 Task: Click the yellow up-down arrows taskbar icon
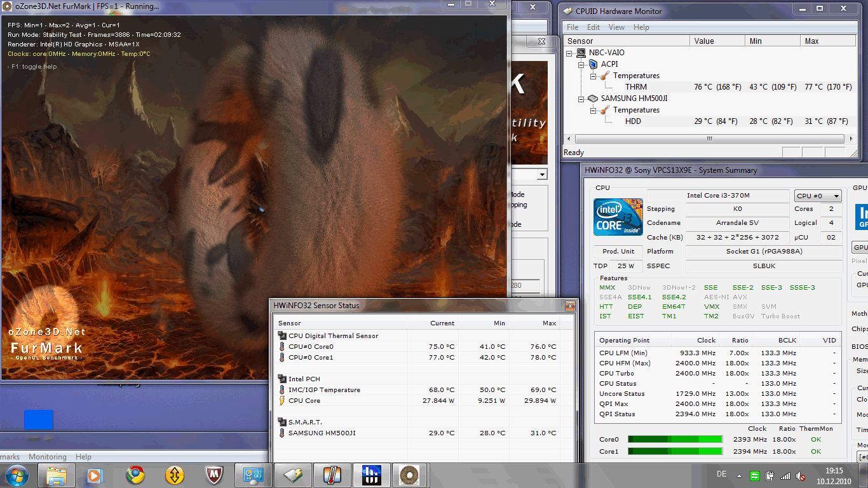click(174, 475)
